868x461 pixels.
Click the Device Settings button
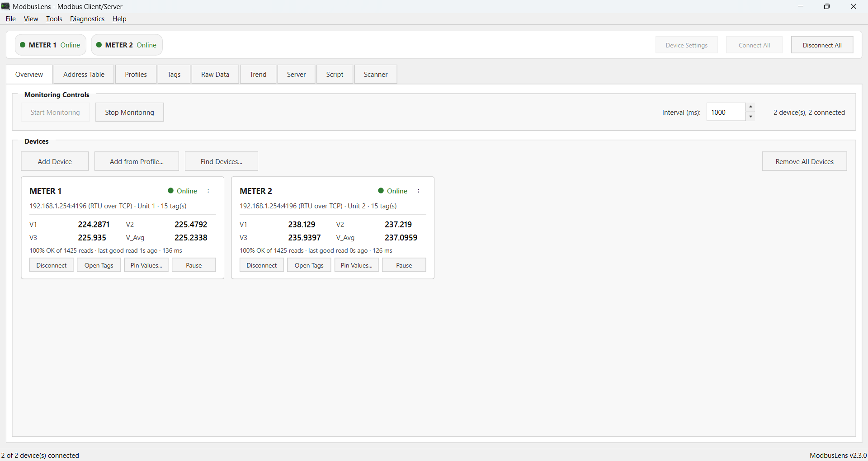click(687, 45)
